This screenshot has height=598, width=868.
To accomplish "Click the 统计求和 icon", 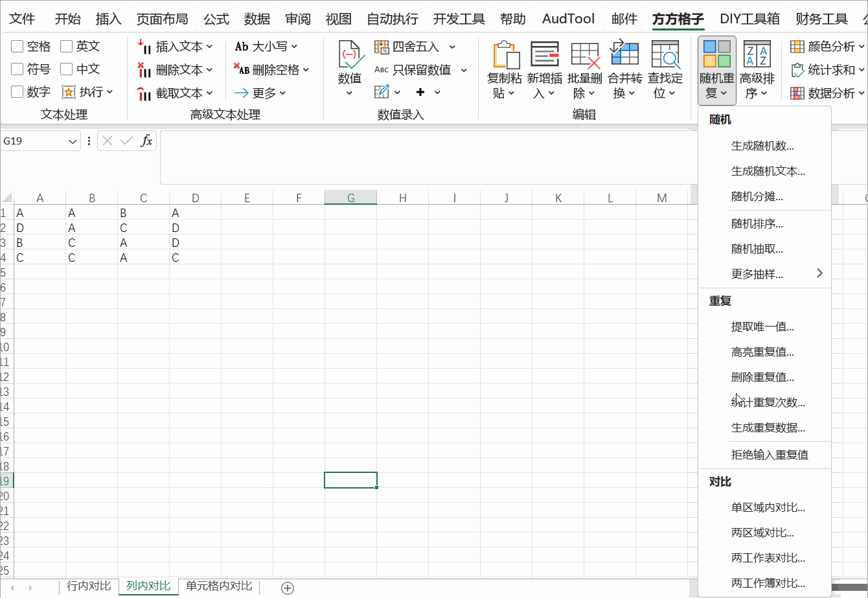I will (x=829, y=69).
